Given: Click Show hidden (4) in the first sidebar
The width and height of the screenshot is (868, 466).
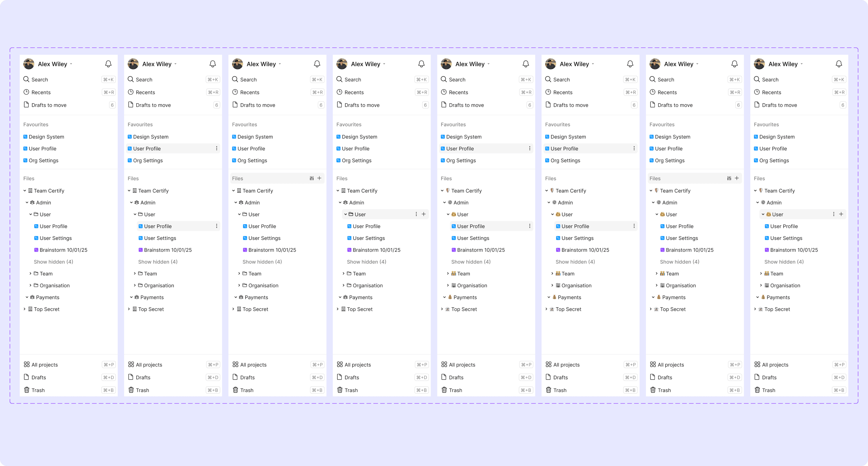Looking at the screenshot, I should (53, 262).
